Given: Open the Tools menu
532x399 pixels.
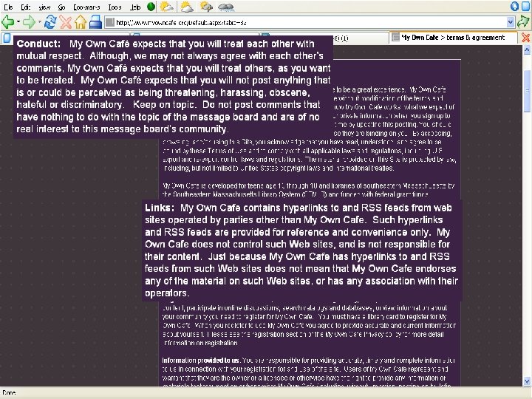Looking at the screenshot, I should pyautogui.click(x=115, y=7).
